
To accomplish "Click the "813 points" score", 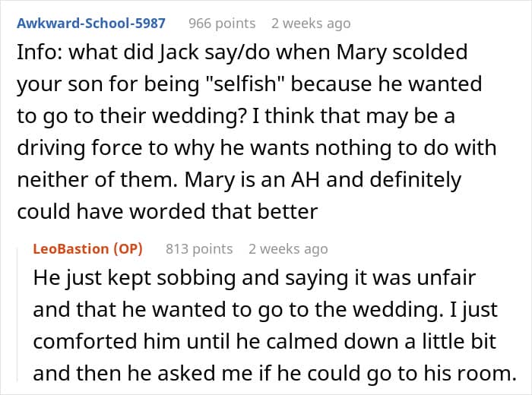I will (198, 248).
